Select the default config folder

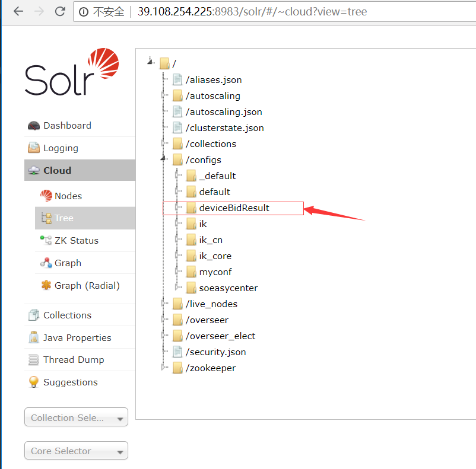coord(215,192)
